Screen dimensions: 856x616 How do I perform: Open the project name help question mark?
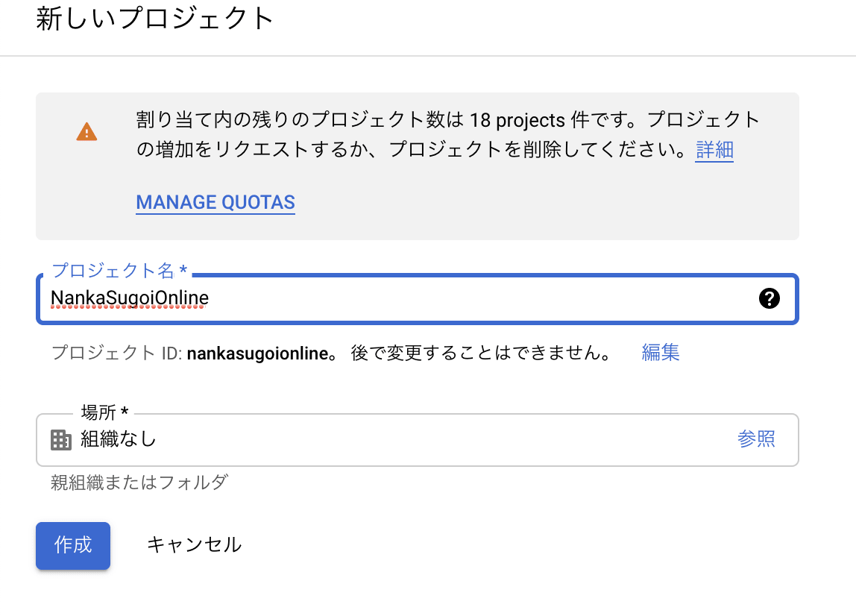point(769,298)
